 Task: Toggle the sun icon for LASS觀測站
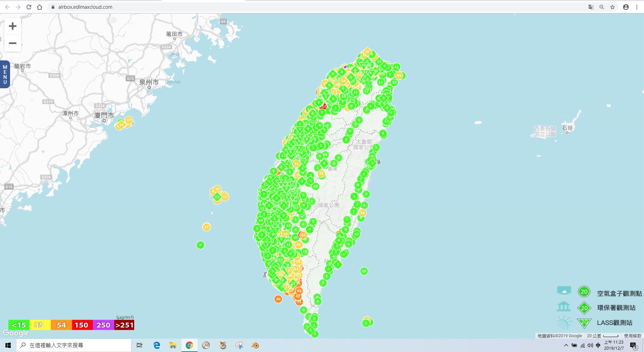(565, 322)
